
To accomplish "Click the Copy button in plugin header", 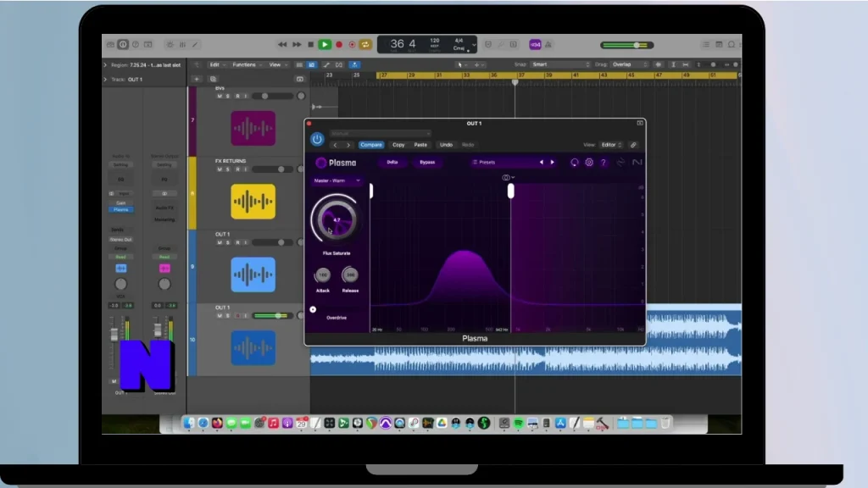I will click(x=398, y=145).
